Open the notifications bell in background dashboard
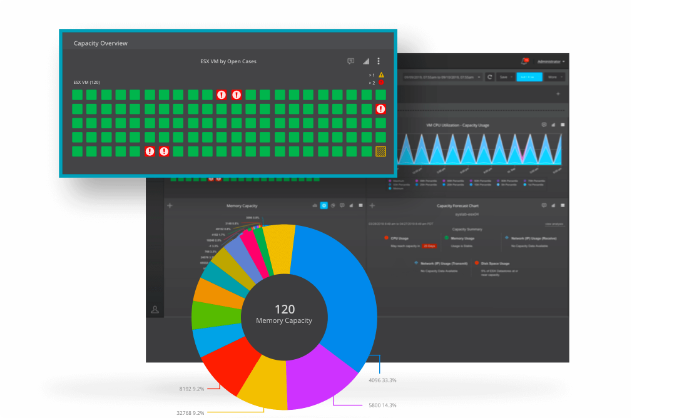 click(525, 61)
